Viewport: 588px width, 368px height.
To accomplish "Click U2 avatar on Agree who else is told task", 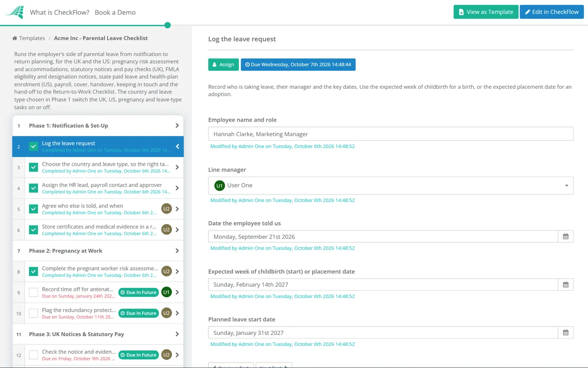I will coord(166,209).
